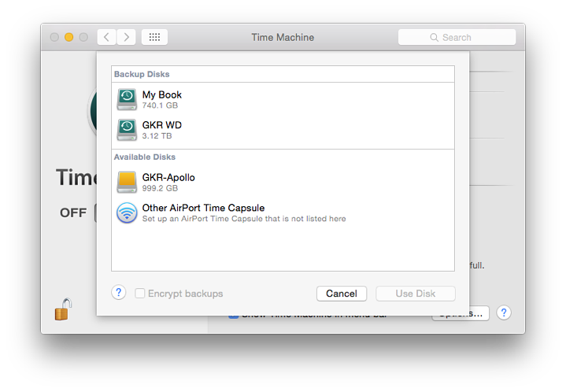Open help with the sheet's question mark

(x=118, y=292)
